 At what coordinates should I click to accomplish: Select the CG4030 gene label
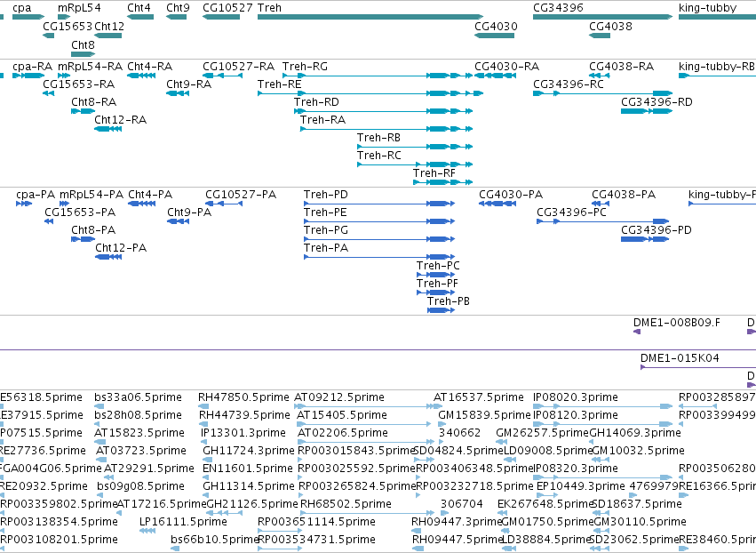click(x=496, y=26)
